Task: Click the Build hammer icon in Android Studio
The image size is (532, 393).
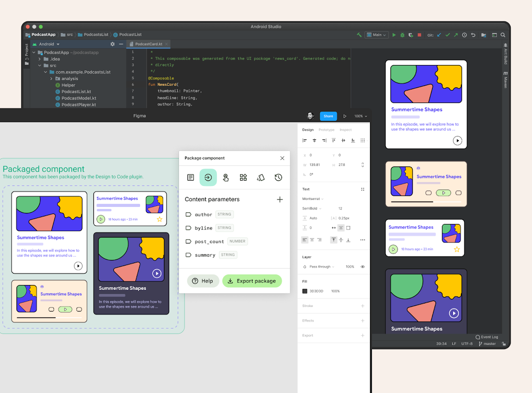Action: pos(359,34)
